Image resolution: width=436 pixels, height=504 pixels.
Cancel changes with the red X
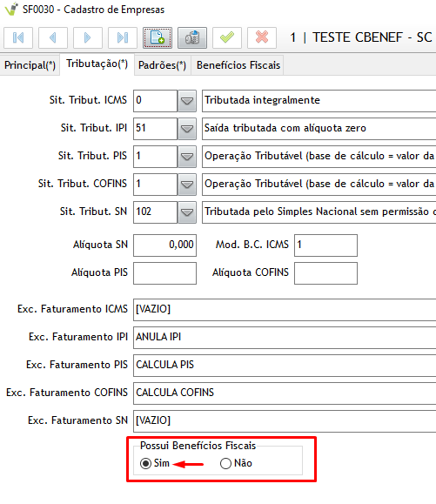click(262, 38)
